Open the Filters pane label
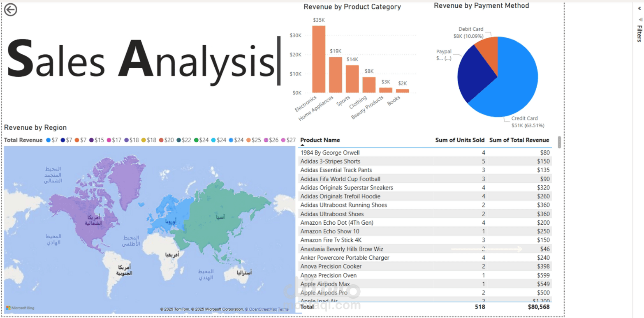This screenshot has width=644, height=318. 639,34
